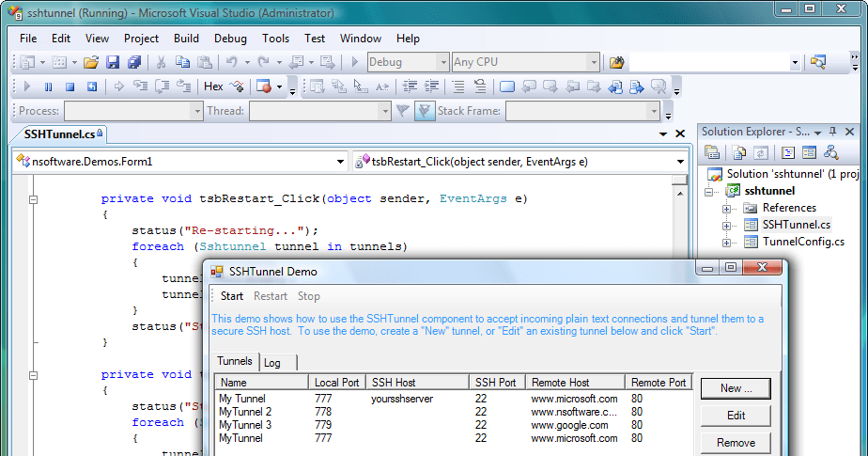Stop debugging with the square Stop icon
This screenshot has height=456, width=868.
tap(70, 86)
